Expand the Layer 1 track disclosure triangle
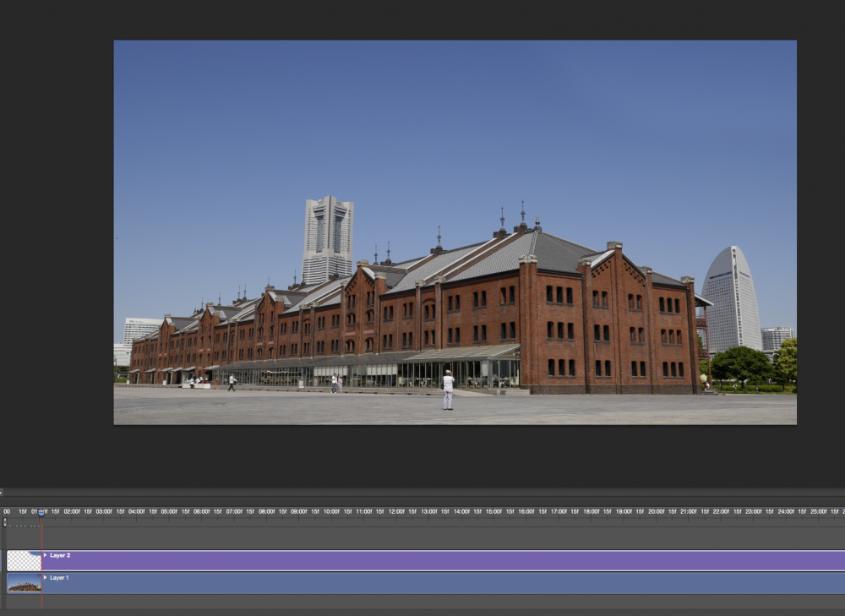 (x=45, y=577)
